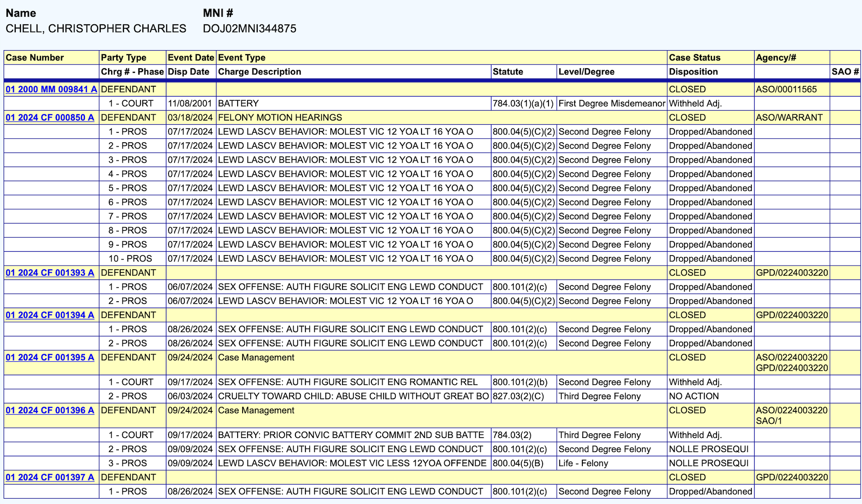Viewport: 862px width, 504px height.
Task: Click the FELONY MOTION HEARINGS event
Action: tap(280, 117)
